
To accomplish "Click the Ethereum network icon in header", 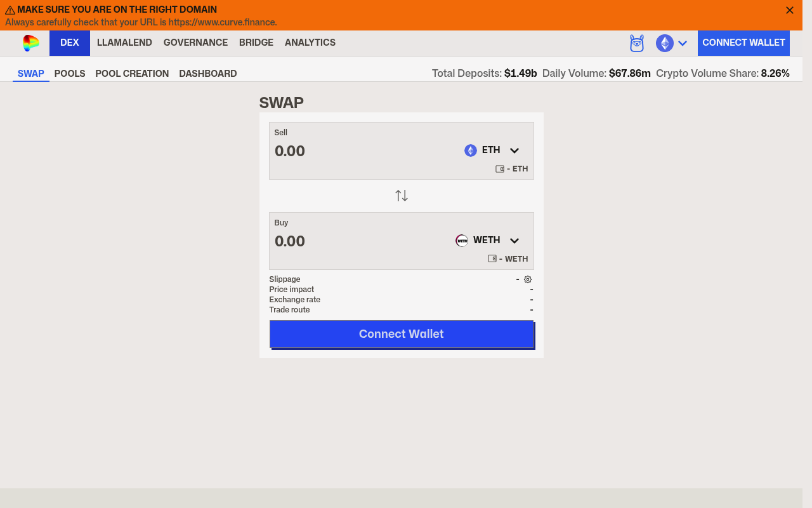I will 664,43.
